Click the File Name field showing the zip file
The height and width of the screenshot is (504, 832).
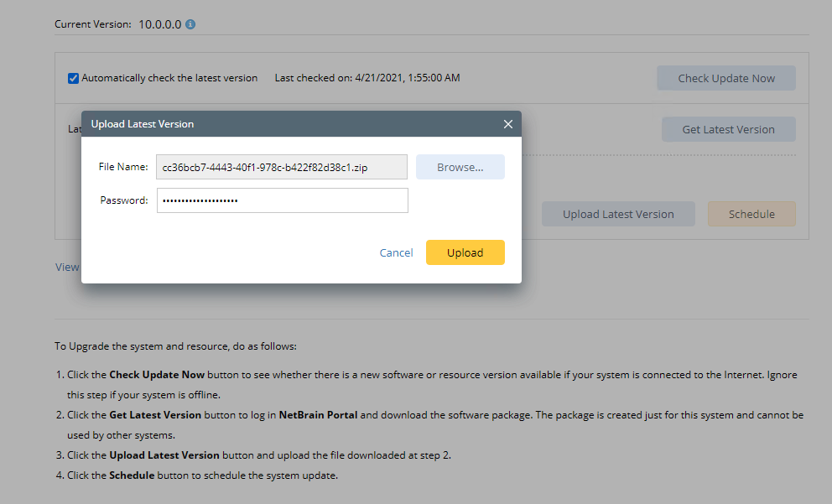pyautogui.click(x=282, y=167)
